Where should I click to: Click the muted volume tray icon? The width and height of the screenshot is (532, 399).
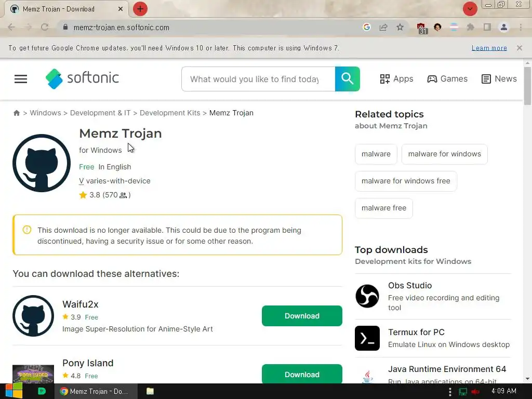475,392
